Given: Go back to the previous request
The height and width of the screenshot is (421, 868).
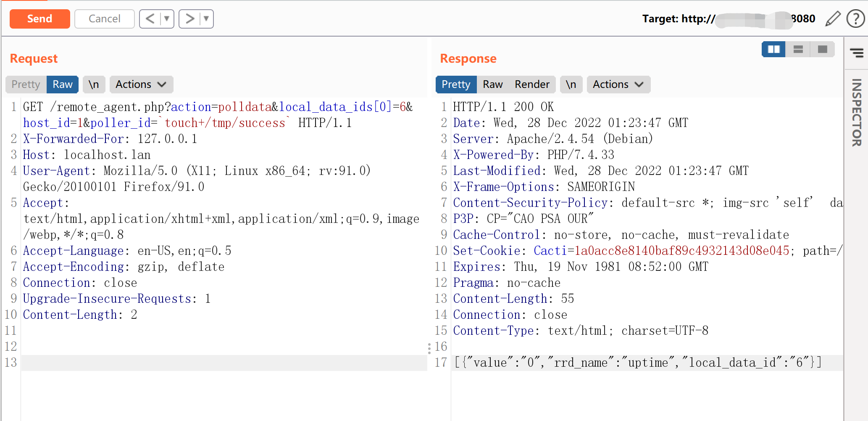Looking at the screenshot, I should 150,19.
